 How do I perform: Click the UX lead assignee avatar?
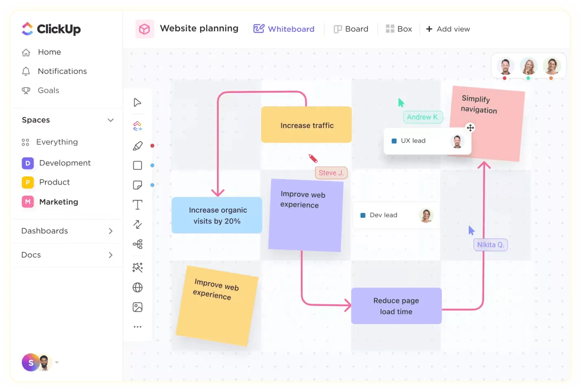click(x=457, y=141)
